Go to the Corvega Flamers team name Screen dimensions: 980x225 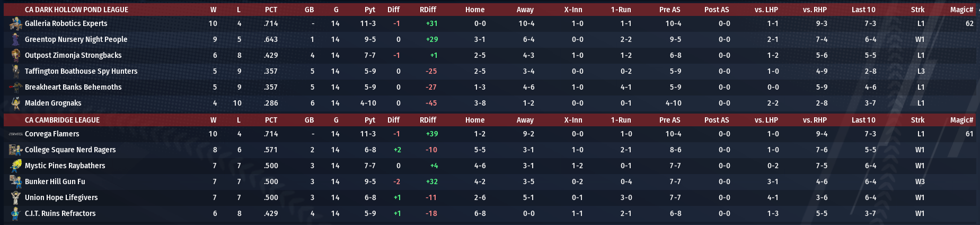point(52,134)
